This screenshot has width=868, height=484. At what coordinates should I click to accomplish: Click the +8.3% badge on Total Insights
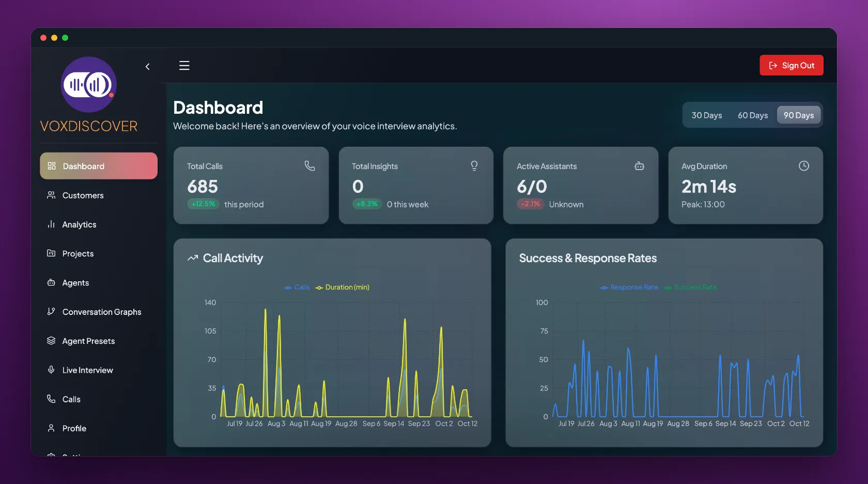tap(367, 204)
